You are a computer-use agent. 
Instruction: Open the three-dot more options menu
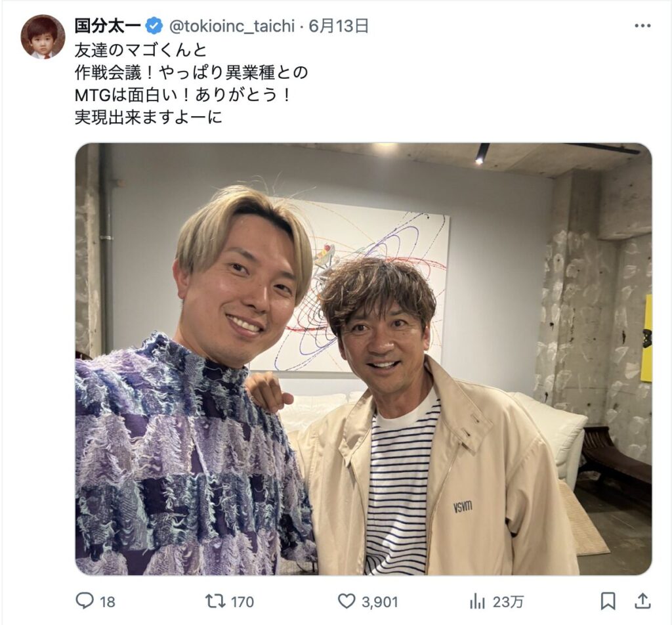pyautogui.click(x=642, y=26)
